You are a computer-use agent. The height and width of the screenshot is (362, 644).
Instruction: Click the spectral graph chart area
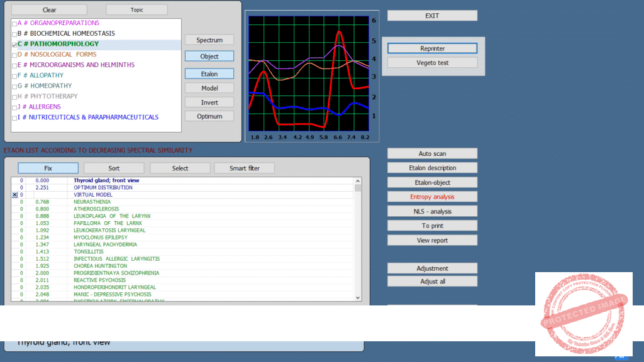(x=308, y=72)
